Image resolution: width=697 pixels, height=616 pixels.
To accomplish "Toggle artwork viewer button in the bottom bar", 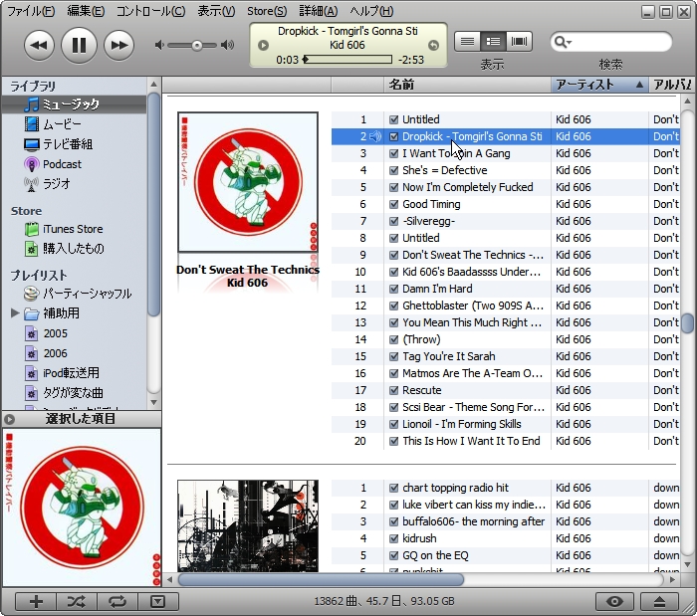I will coord(158,602).
